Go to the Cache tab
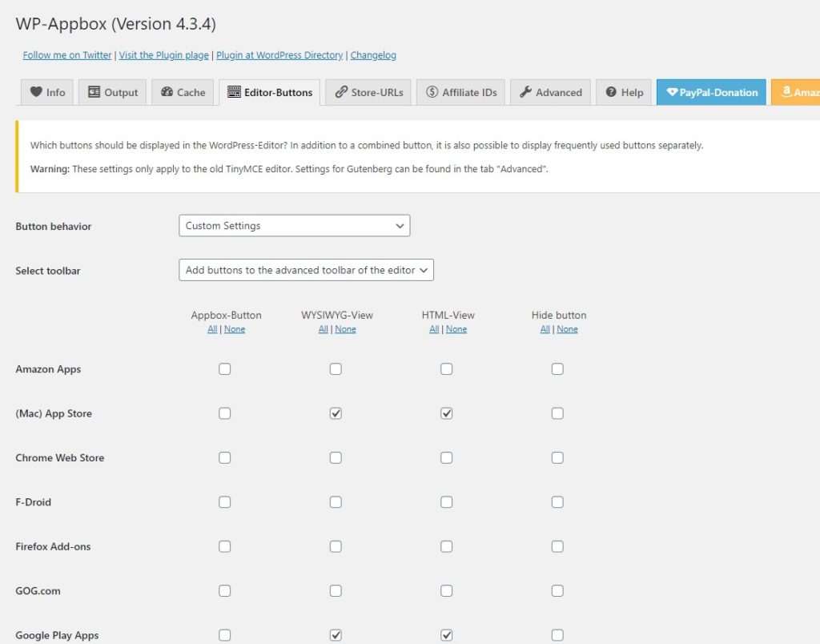 pos(183,92)
